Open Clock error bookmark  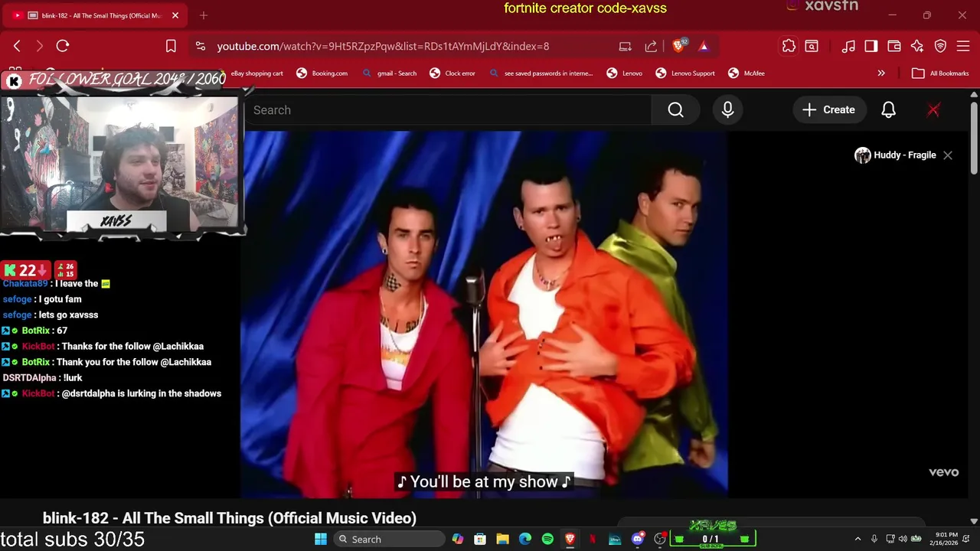[x=452, y=73]
